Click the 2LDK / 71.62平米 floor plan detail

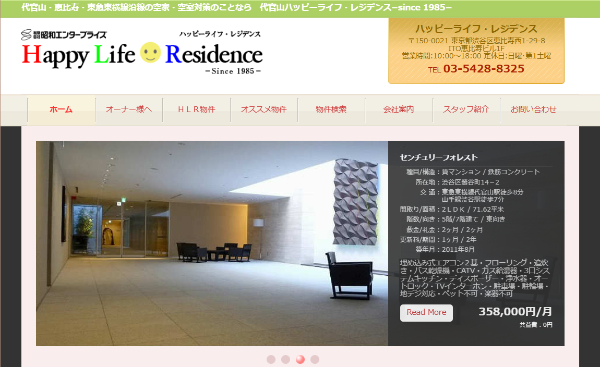(x=473, y=209)
